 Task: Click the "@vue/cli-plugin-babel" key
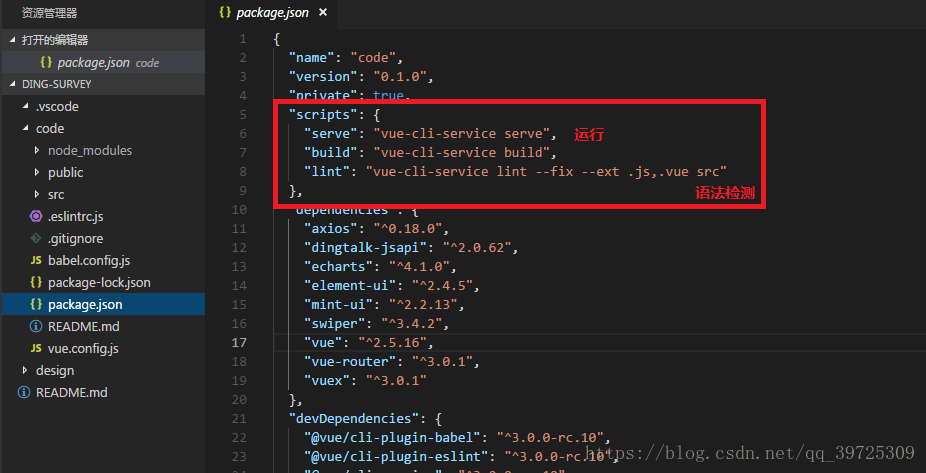tap(393, 438)
